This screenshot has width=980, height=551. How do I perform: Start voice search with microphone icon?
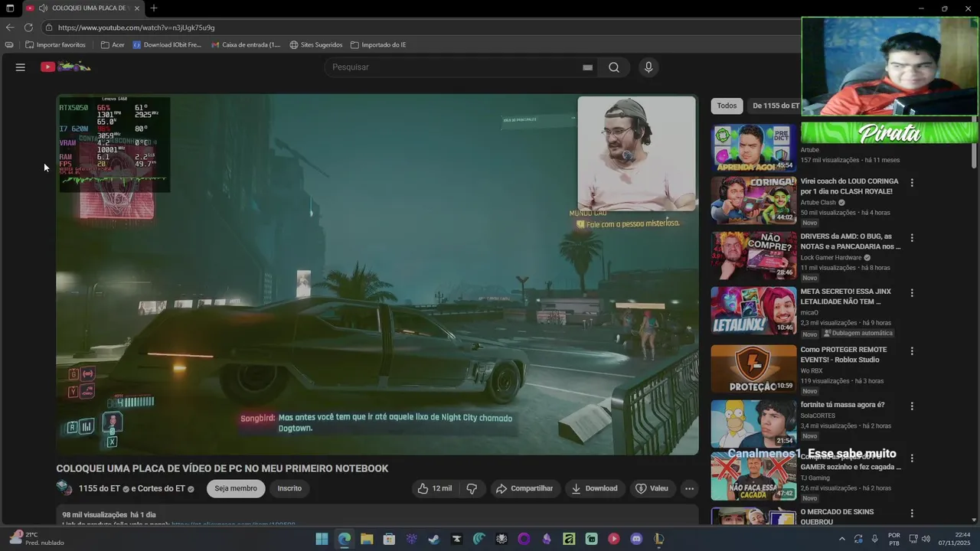click(648, 67)
